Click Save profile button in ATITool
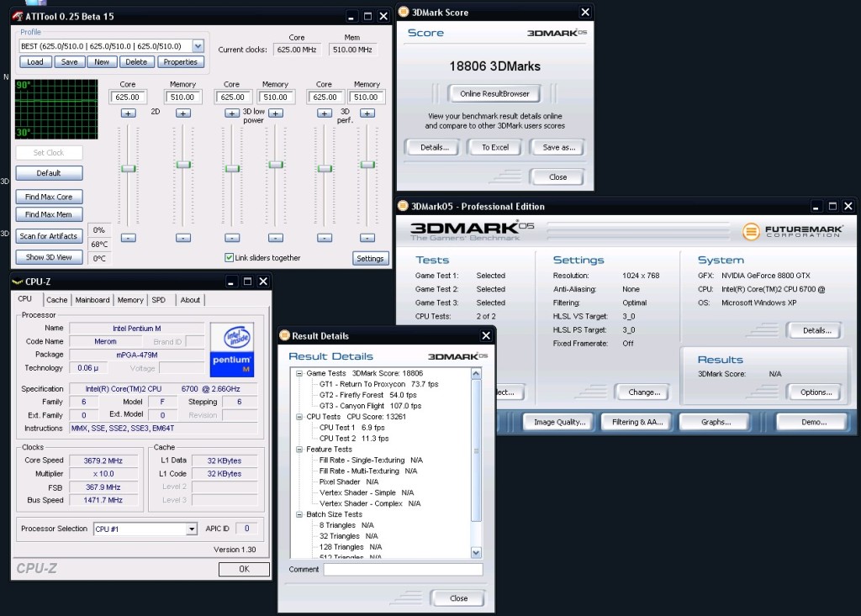 (69, 62)
